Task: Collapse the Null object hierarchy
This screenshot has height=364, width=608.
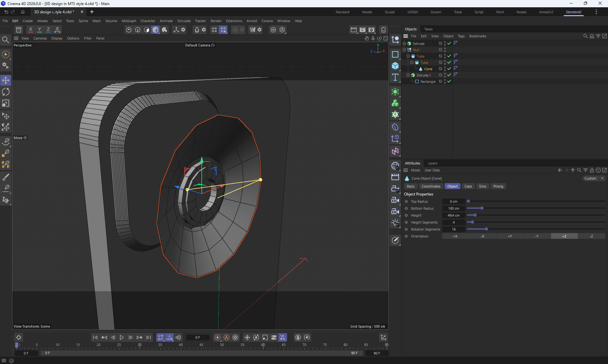Action: pyautogui.click(x=404, y=50)
